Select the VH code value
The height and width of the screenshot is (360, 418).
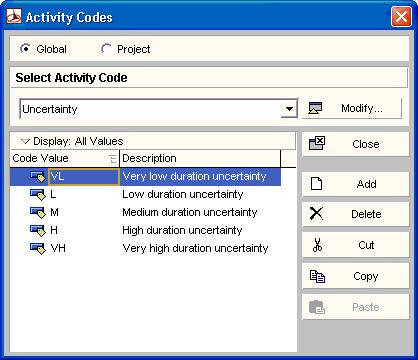click(58, 248)
